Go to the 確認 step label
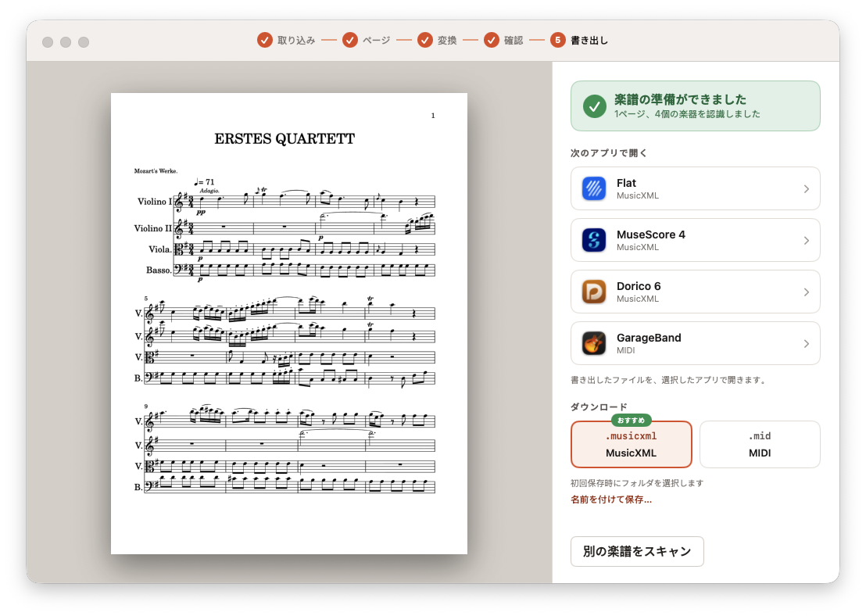Viewport: 866px width, 616px height. pyautogui.click(x=514, y=41)
